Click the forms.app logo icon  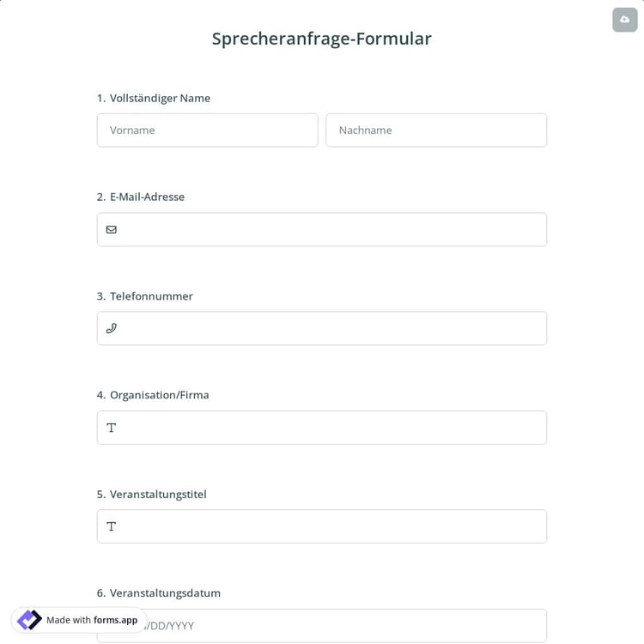pos(29,620)
